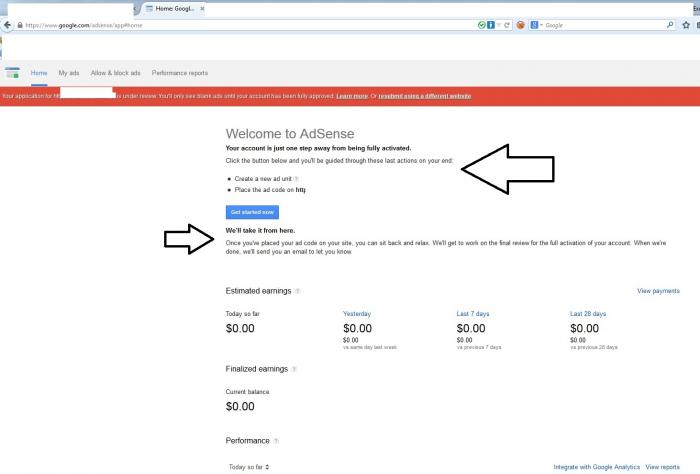Viewport: 700px width, 474px height.
Task: Open the My ads tab
Action: [69, 73]
